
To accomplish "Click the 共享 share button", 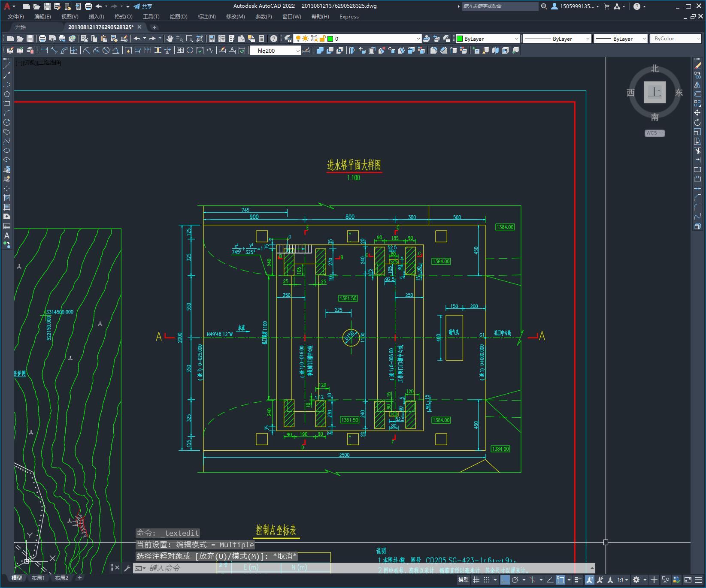I will pyautogui.click(x=143, y=6).
